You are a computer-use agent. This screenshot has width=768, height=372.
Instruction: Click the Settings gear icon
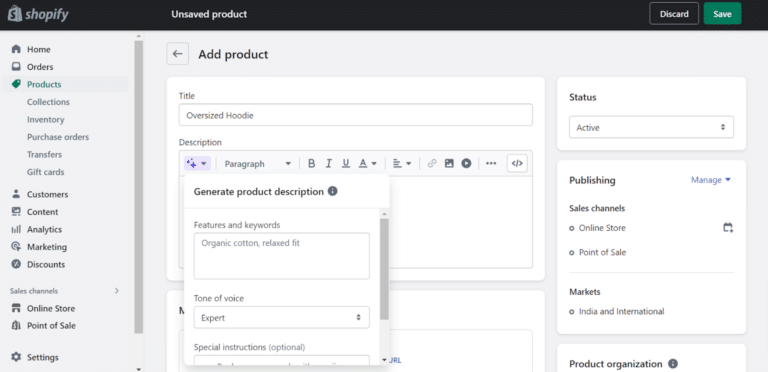pyautogui.click(x=16, y=357)
